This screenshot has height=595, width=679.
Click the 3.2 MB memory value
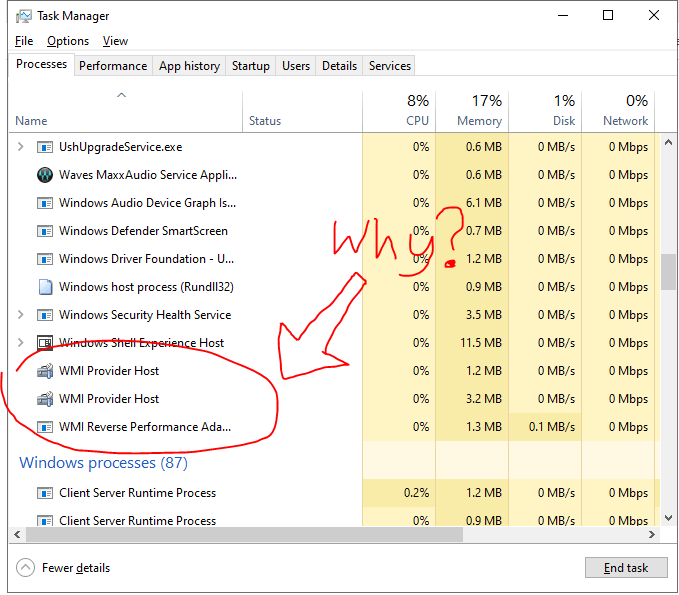click(x=484, y=399)
